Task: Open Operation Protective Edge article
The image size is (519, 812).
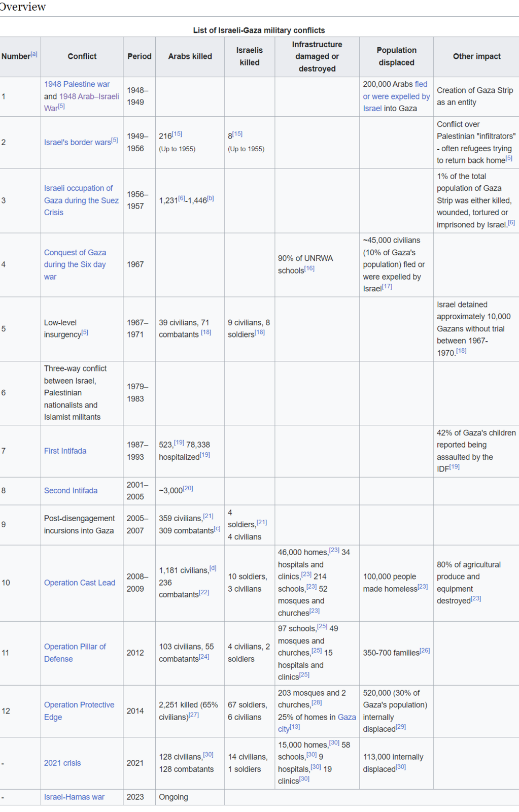Action: pos(79,705)
